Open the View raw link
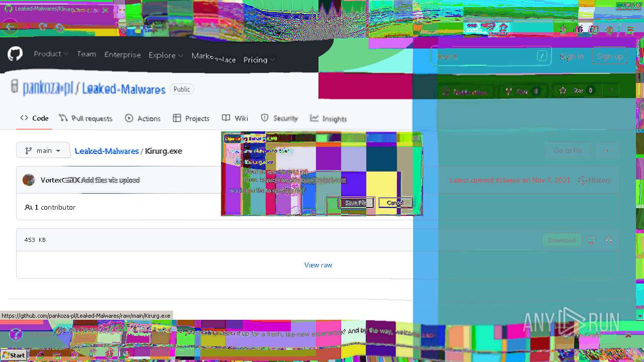Screen dimensions: 644x362 pyautogui.click(x=318, y=265)
